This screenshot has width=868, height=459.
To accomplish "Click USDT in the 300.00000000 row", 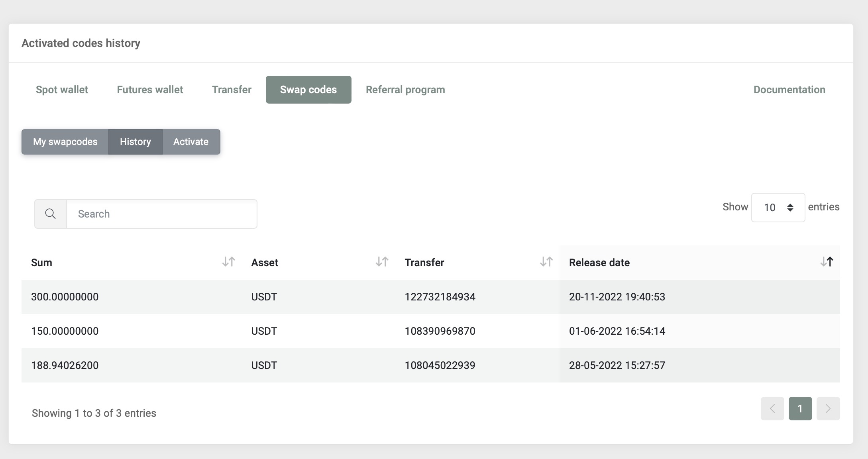I will click(264, 297).
